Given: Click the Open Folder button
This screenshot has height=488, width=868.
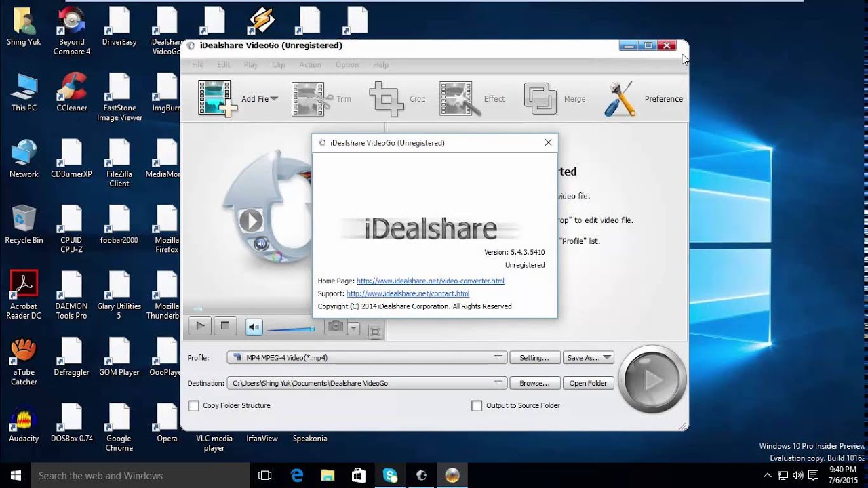Looking at the screenshot, I should tap(588, 383).
